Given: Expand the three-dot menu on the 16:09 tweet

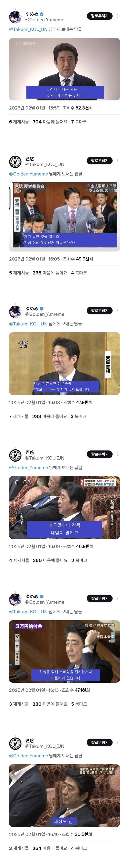Looking at the screenshot, I should pos(117,454).
